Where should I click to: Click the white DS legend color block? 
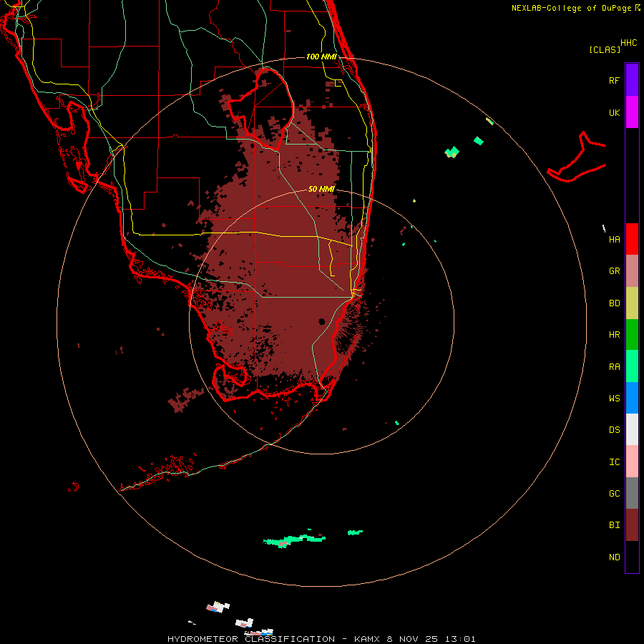632,429
